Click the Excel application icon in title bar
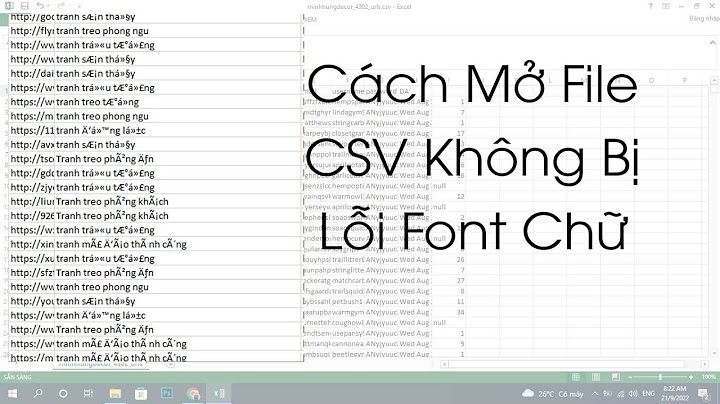The width and height of the screenshot is (720, 404). point(9,6)
